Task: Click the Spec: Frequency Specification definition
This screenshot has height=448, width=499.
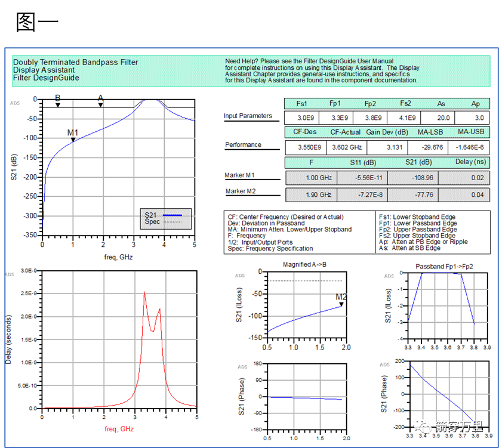Action: (x=270, y=248)
